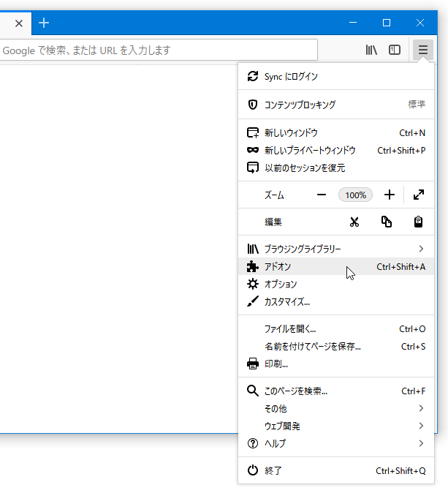Open a new tab with plus button
This screenshot has height=493, width=448.
point(44,23)
